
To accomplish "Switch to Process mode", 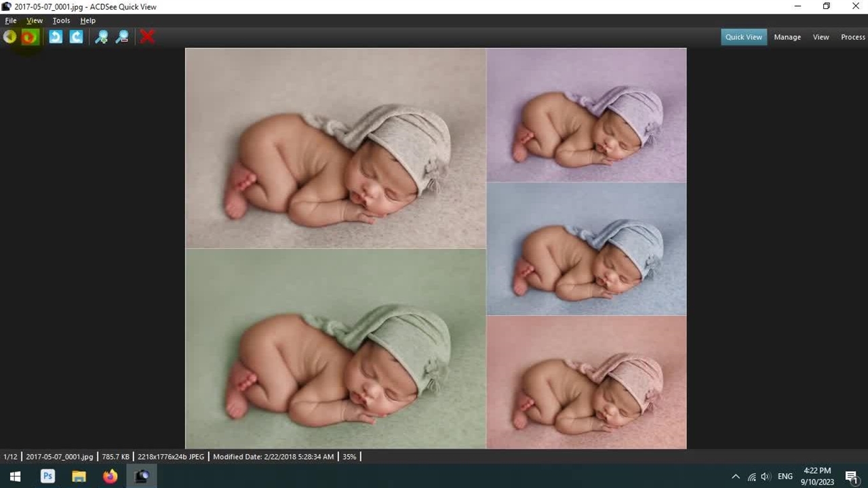I will point(852,37).
